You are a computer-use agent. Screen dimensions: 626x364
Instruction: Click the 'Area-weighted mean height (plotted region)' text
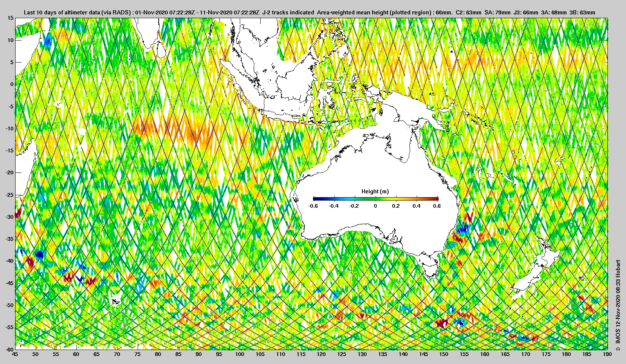[x=374, y=13]
